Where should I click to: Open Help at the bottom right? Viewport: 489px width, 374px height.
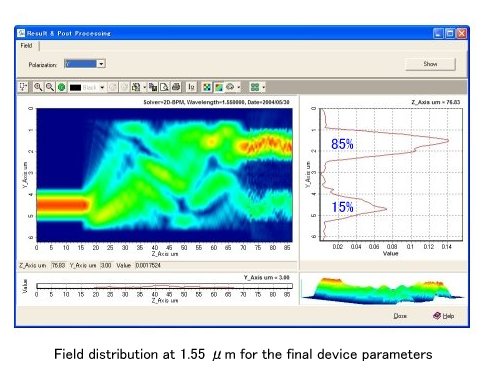tap(444, 316)
